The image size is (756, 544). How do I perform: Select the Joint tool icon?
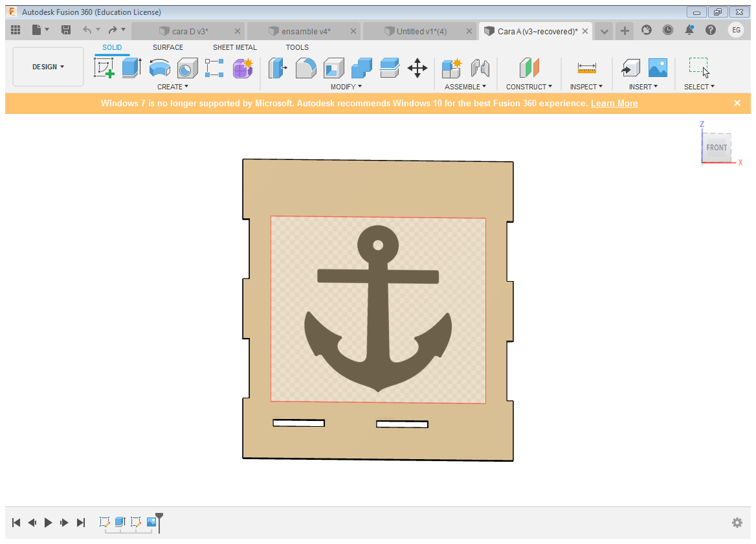pos(480,68)
